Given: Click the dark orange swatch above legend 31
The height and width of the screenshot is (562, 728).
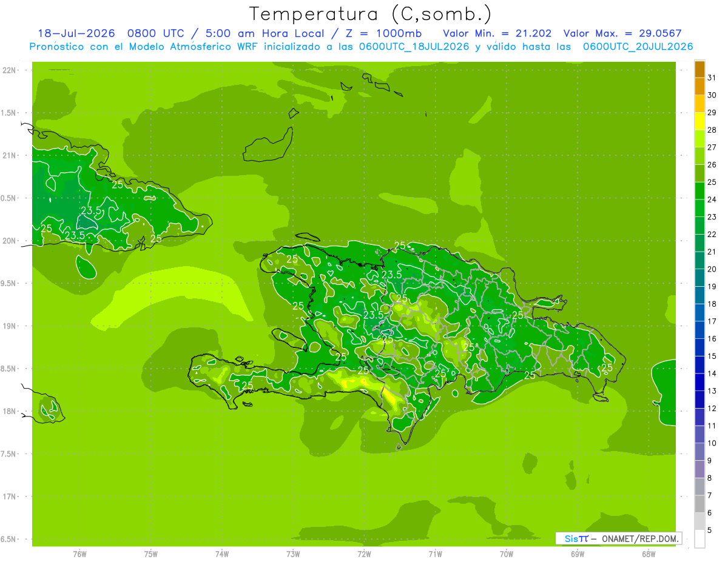Looking at the screenshot, I should pyautogui.click(x=699, y=69).
